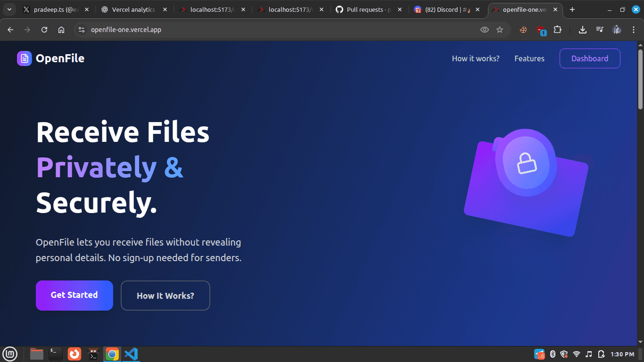Toggle Bluetooth from the system tray
This screenshot has height=362, width=644.
click(x=552, y=354)
